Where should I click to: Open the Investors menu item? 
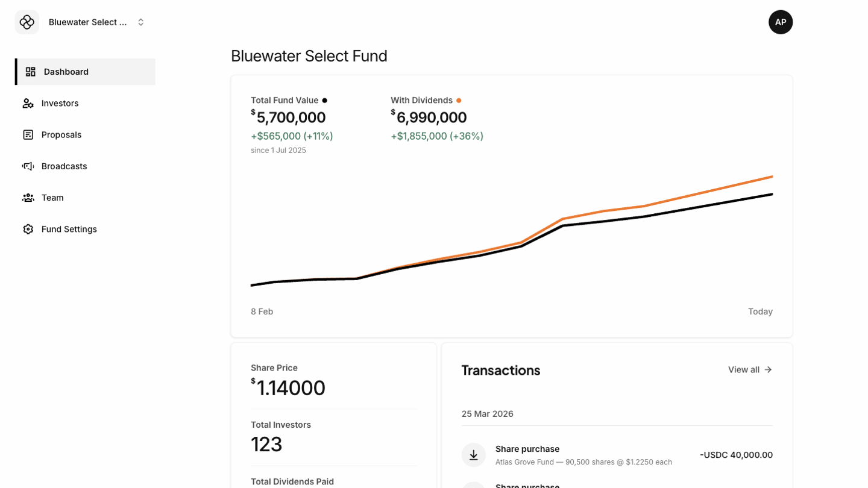pyautogui.click(x=60, y=103)
